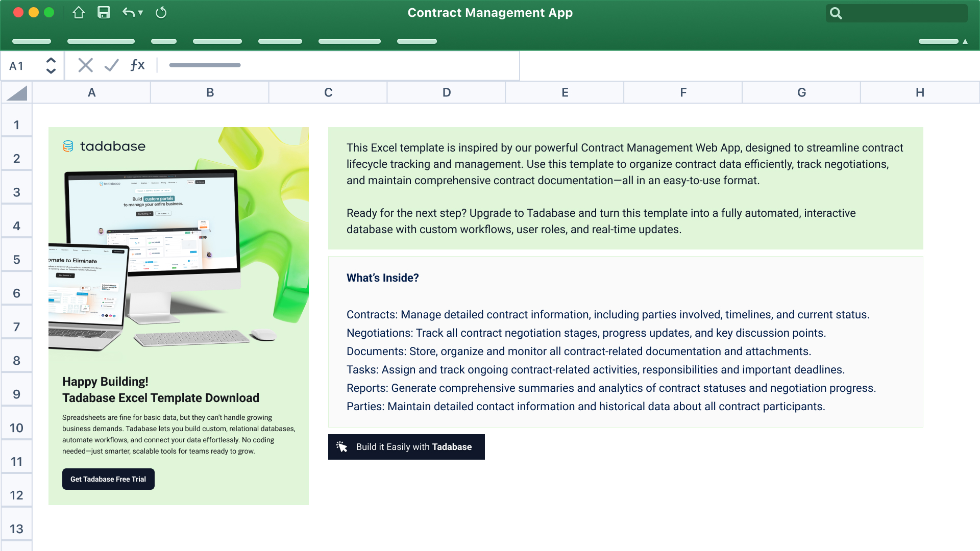Select column B header
The image size is (980, 551).
click(210, 93)
